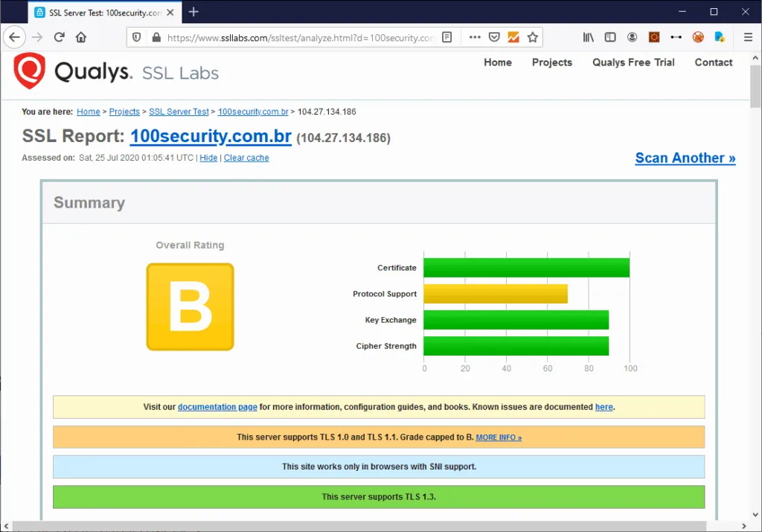Open the Firefox account icon
Screen dimensions: 762x532
[632, 37]
